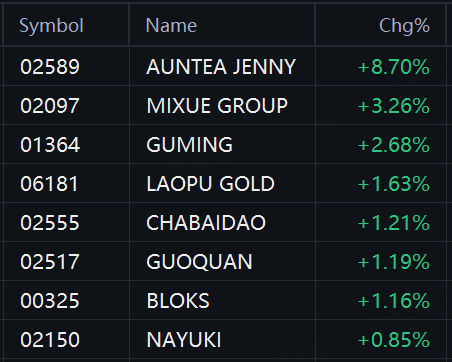452x362 pixels.
Task: Sort by the Chg% column header
Action: [x=404, y=26]
